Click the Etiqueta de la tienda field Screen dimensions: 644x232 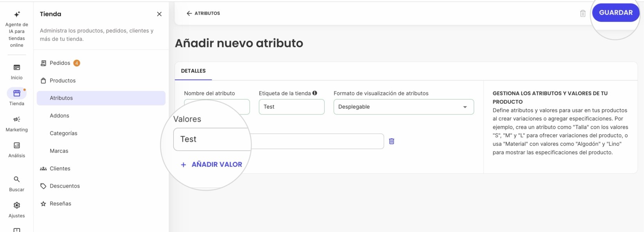tap(291, 107)
